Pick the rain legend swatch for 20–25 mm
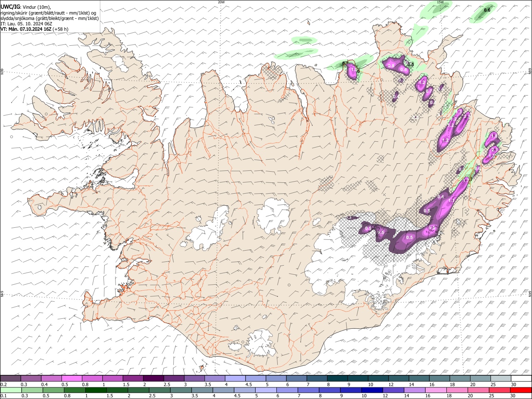The image size is (532, 399). coord(478,390)
